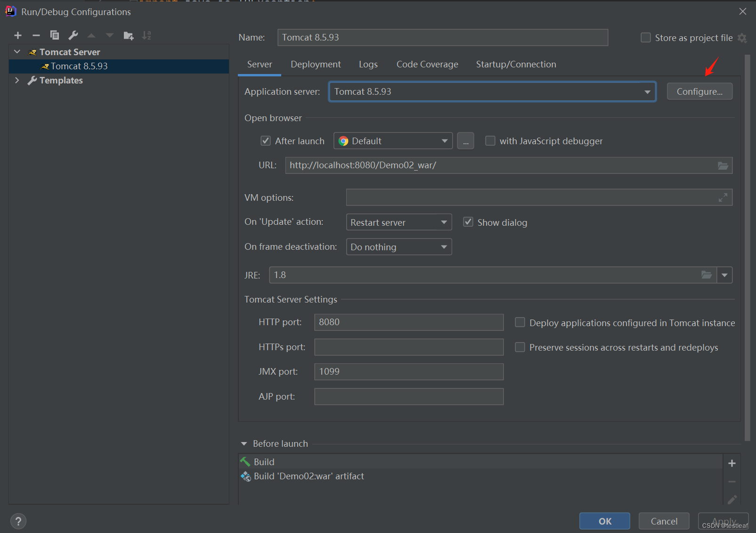756x533 pixels.
Task: Open the help question mark button
Action: [18, 521]
